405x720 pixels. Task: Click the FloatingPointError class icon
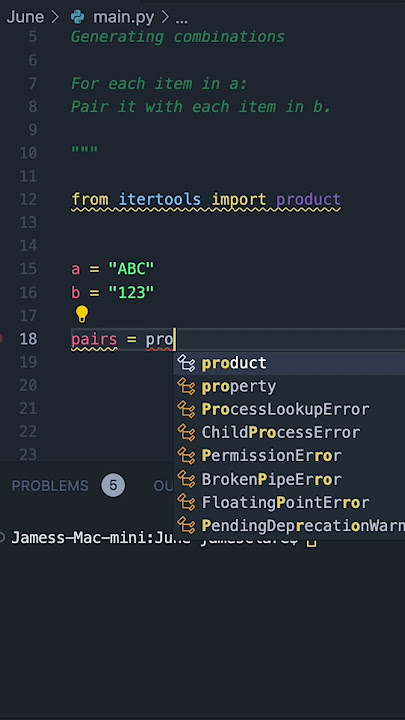pyautogui.click(x=186, y=503)
